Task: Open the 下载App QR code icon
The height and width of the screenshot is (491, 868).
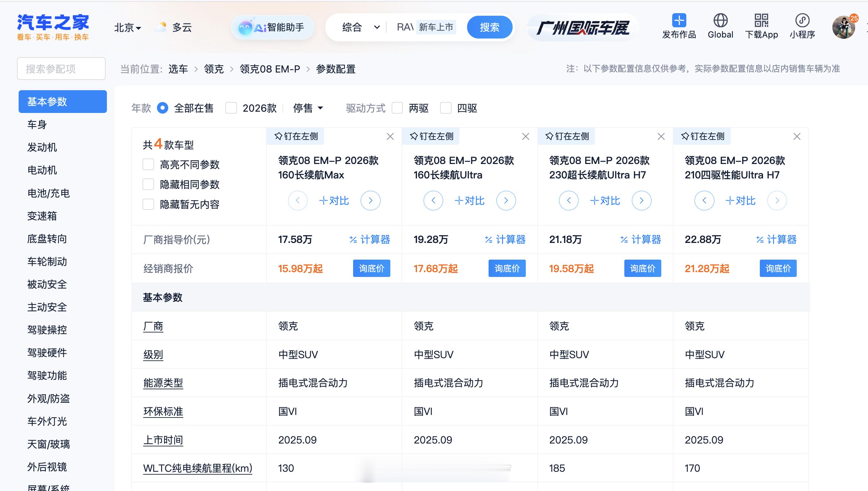Action: pos(761,21)
